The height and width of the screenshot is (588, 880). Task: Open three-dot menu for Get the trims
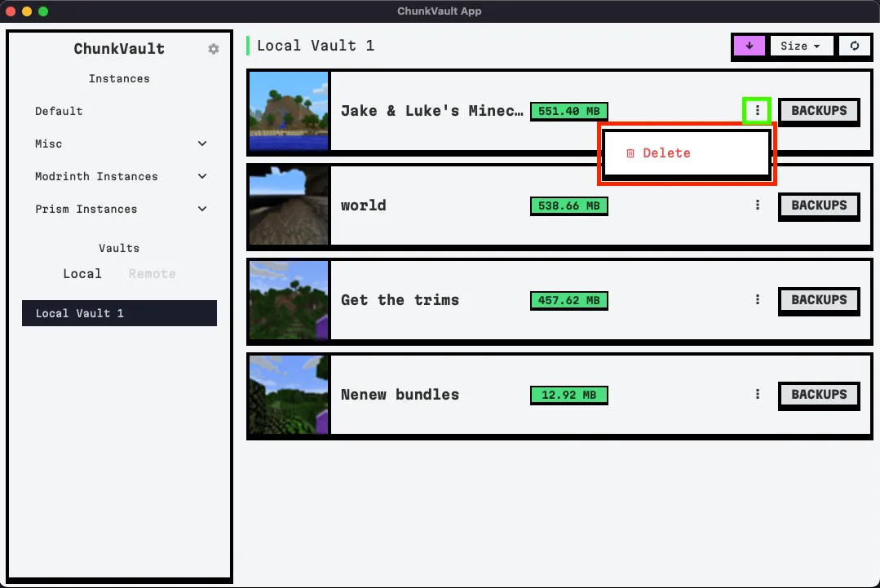[758, 300]
